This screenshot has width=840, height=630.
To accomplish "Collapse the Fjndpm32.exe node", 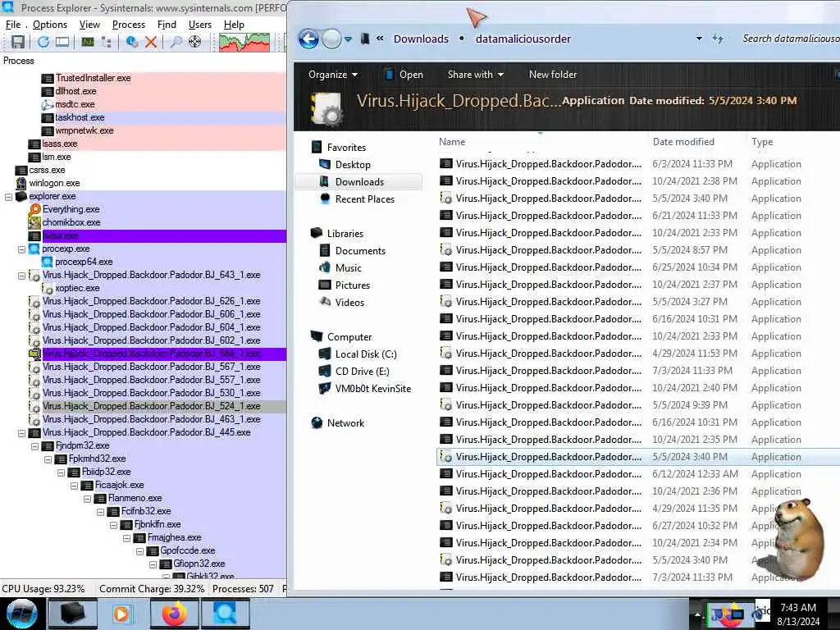I will [34, 445].
